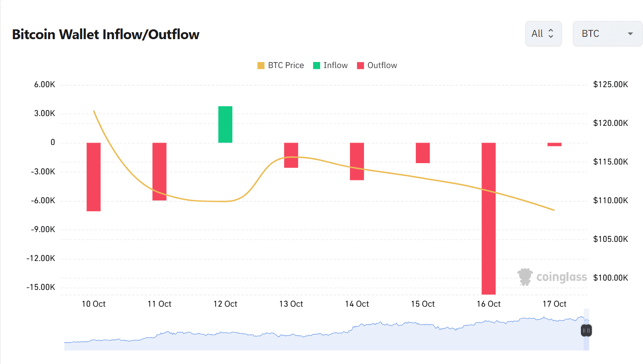Open the BTC coin selector dropdown
The width and height of the screenshot is (643, 364).
coord(607,33)
